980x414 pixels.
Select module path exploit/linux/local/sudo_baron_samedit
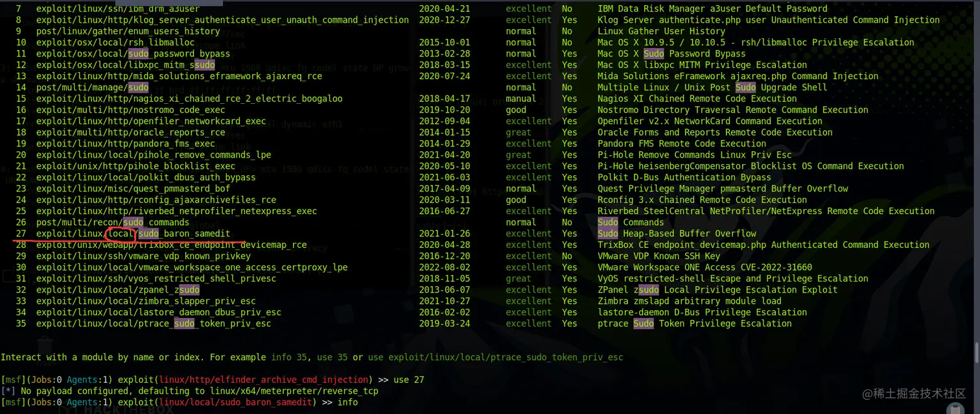click(x=133, y=234)
